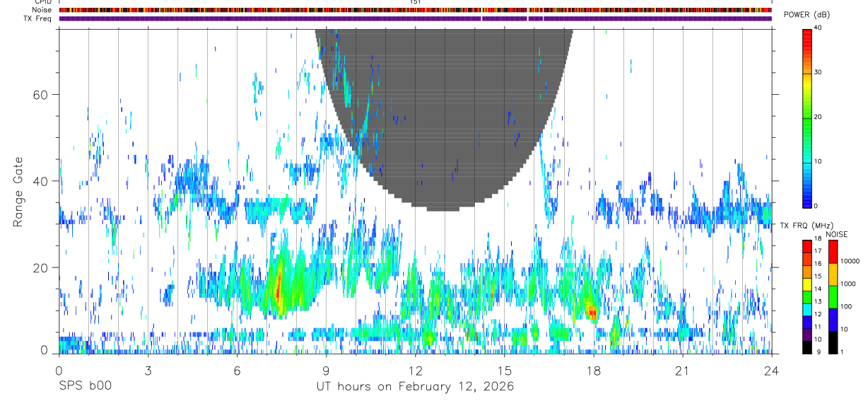Click the 100 label on the noise legend
This screenshot has width=868, height=401.
click(845, 306)
